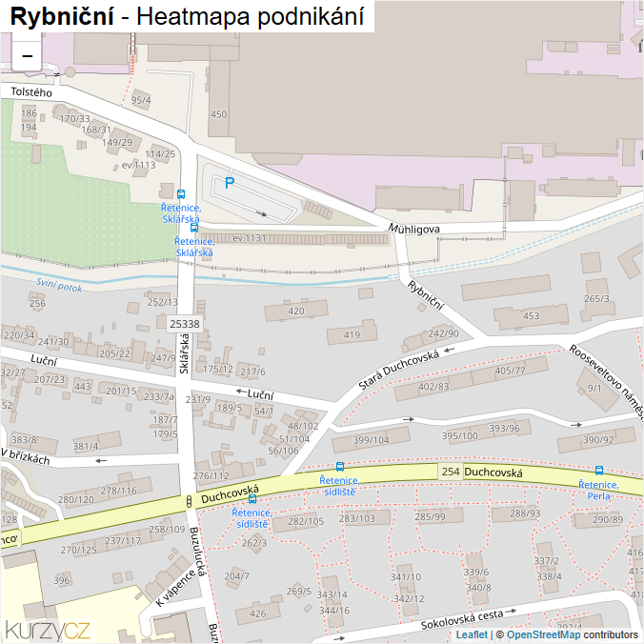Click building number 242/90
644x644 pixels.
[443, 333]
